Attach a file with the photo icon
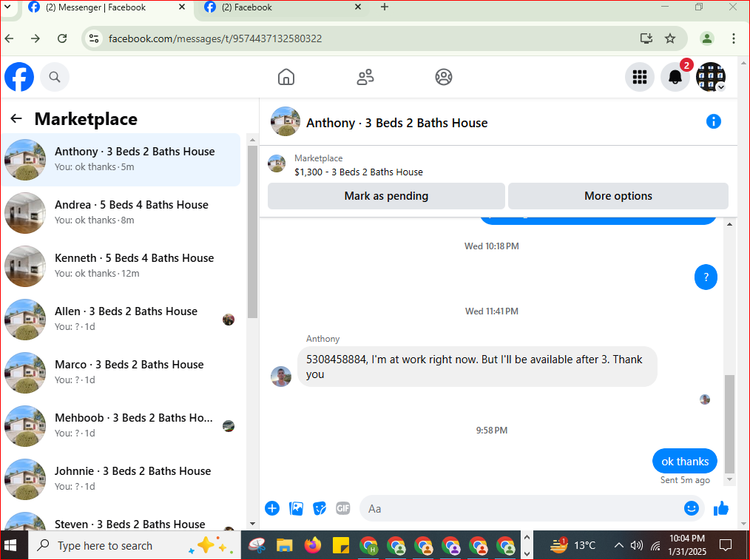Image resolution: width=750 pixels, height=560 pixels. point(296,508)
